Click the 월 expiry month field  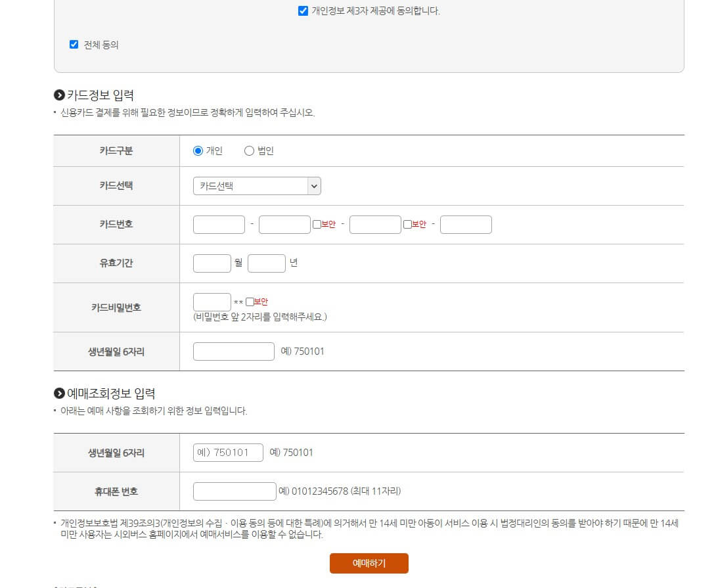212,263
